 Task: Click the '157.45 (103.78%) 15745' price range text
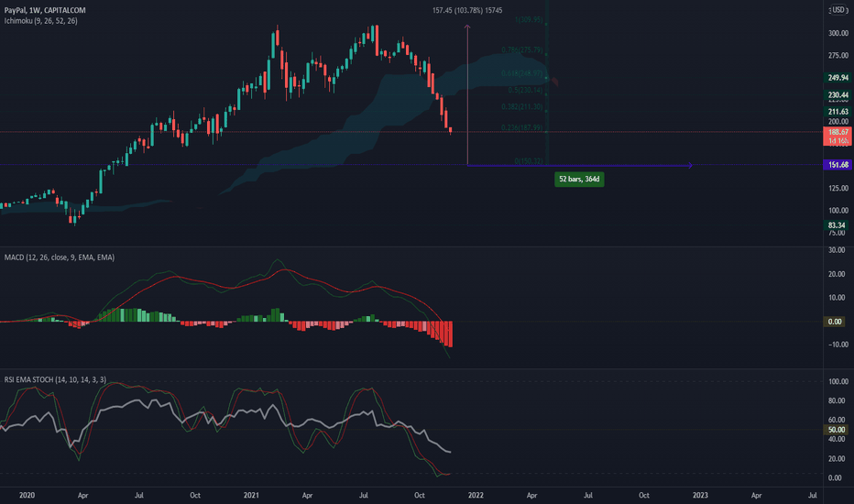467,10
